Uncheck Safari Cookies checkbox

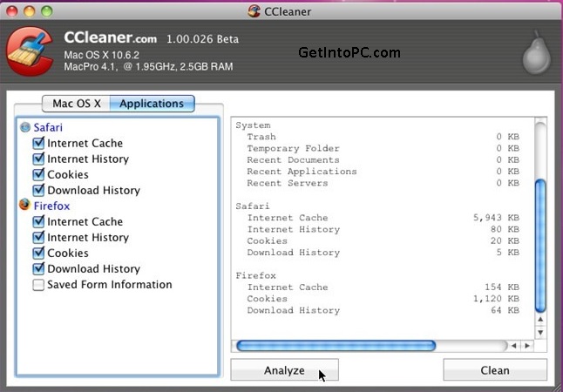click(x=38, y=174)
